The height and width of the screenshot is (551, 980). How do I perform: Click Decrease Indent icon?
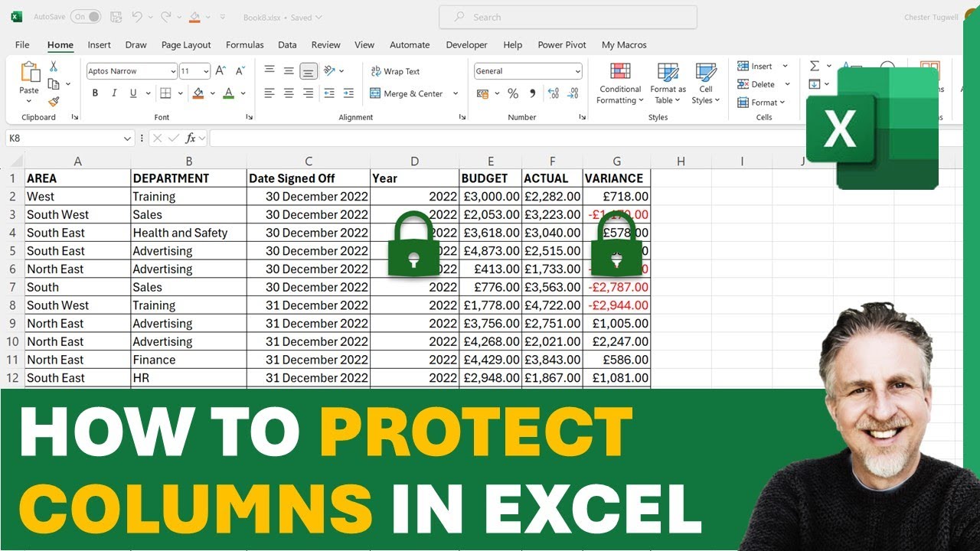coord(329,93)
